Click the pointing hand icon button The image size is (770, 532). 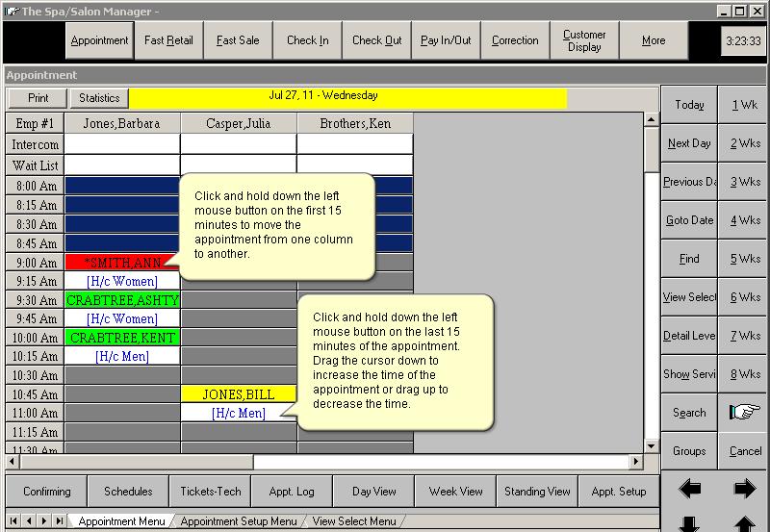pos(745,412)
